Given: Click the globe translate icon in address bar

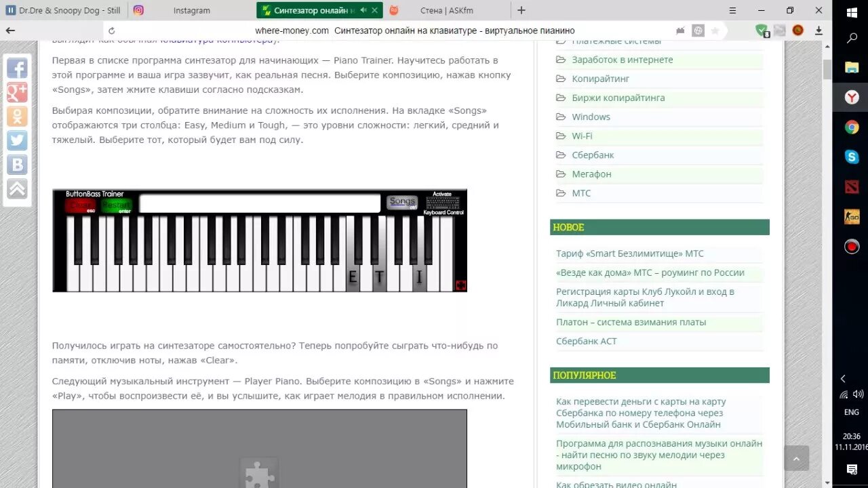Looking at the screenshot, I should pos(698,30).
